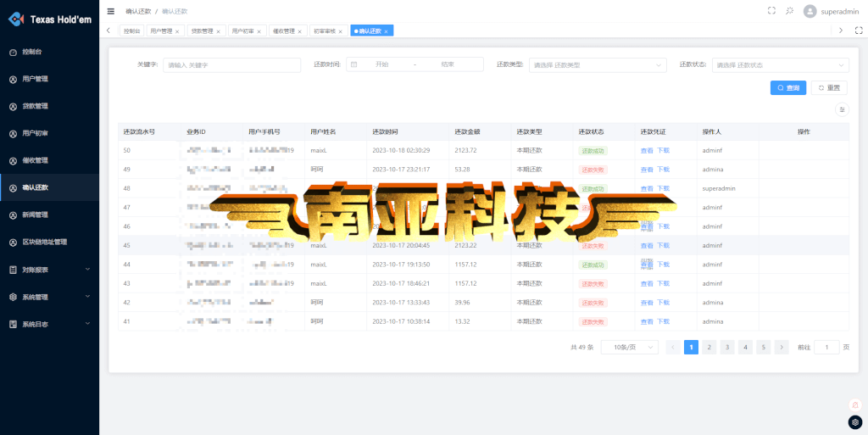Click the sparkle theme icon in header

coord(790,10)
